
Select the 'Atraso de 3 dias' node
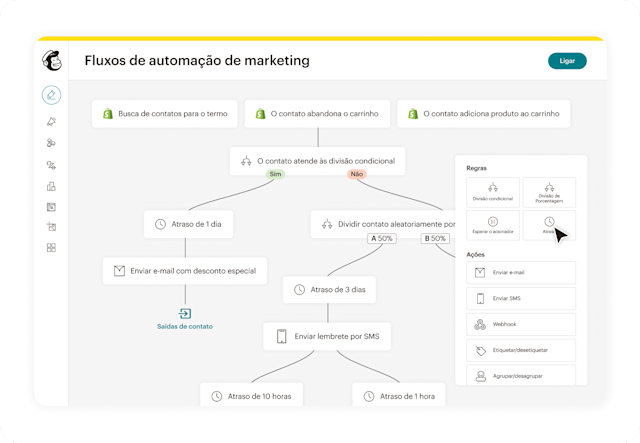(329, 290)
